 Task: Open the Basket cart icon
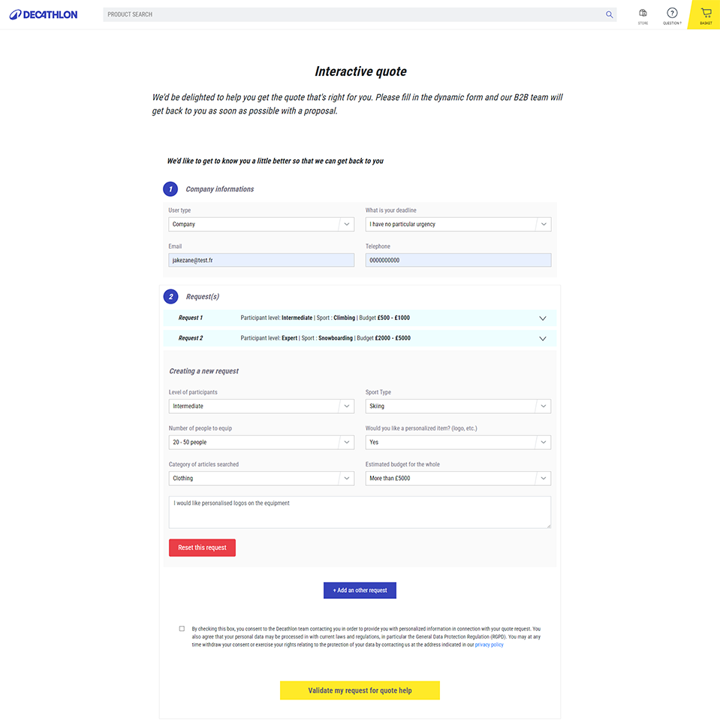(705, 14)
